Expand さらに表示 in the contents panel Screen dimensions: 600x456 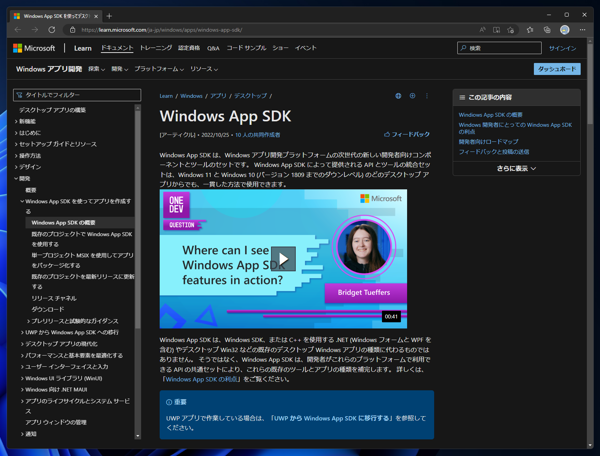[x=516, y=168]
